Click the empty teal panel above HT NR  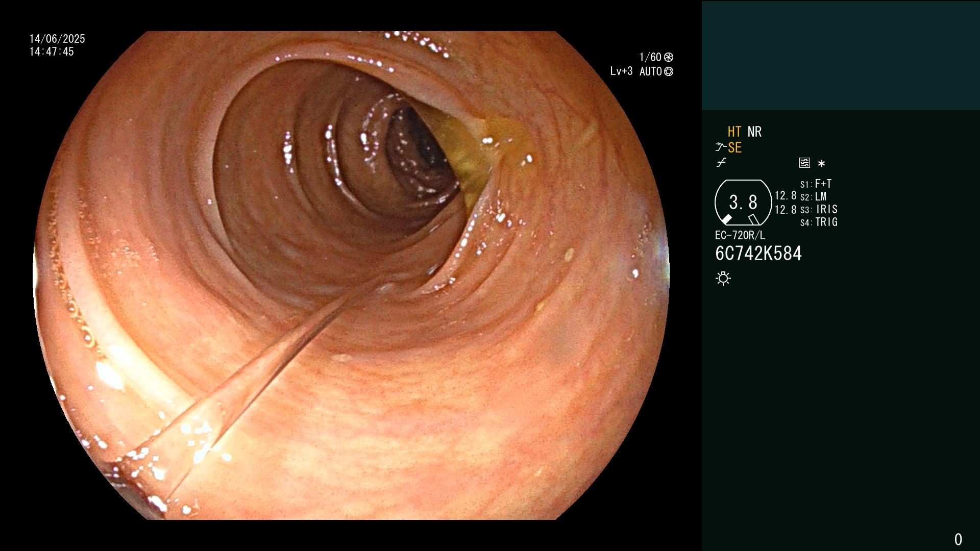pos(841,55)
